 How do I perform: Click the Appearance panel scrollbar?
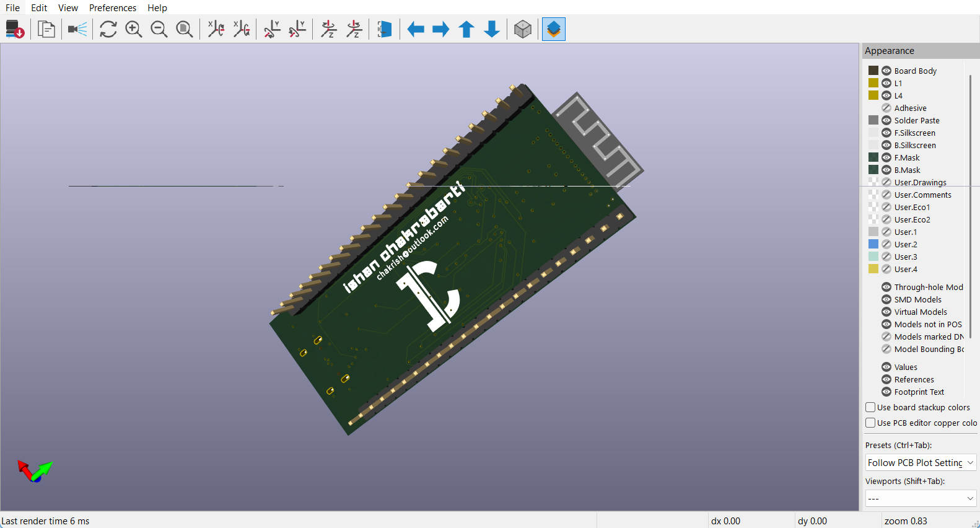pos(969,205)
